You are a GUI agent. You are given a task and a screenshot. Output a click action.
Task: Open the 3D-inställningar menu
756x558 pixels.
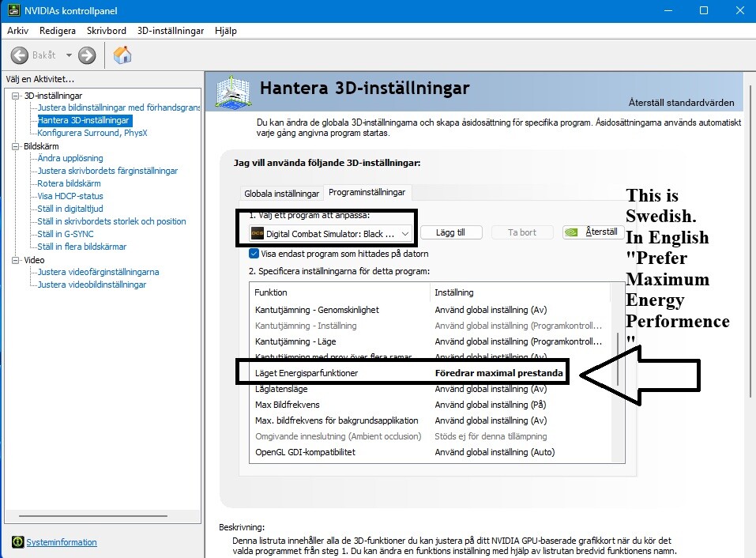171,31
